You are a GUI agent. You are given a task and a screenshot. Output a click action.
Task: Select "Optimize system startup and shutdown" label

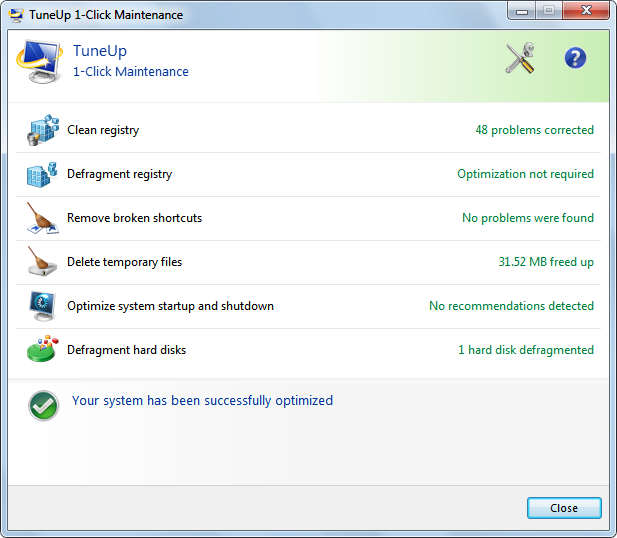click(170, 306)
